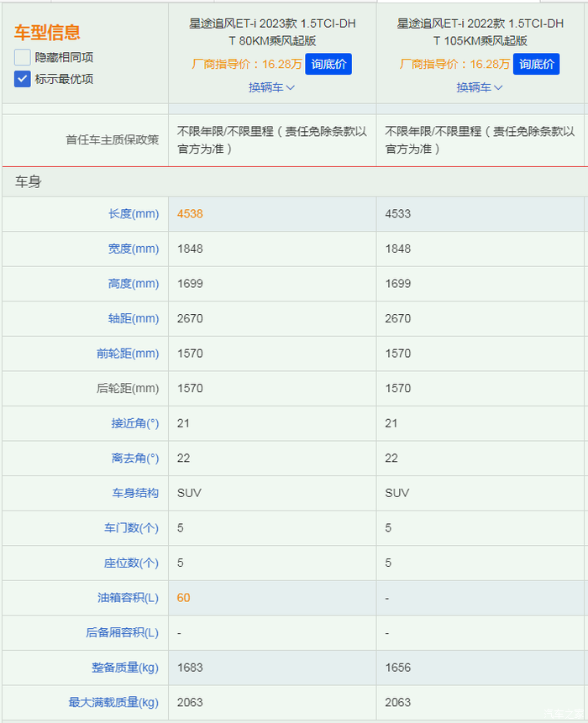The height and width of the screenshot is (723, 588).
Task: Click 询底价 for the 2022款 model
Action: point(536,64)
